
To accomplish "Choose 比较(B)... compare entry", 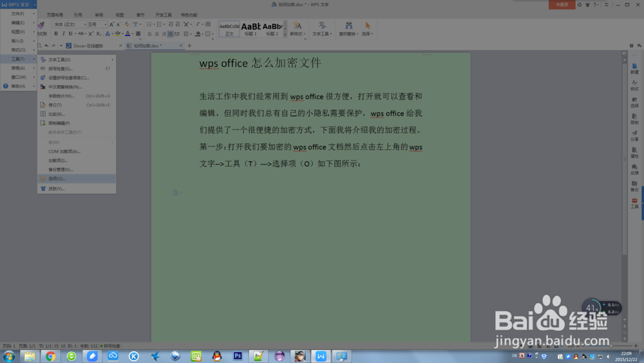I will [x=77, y=114].
